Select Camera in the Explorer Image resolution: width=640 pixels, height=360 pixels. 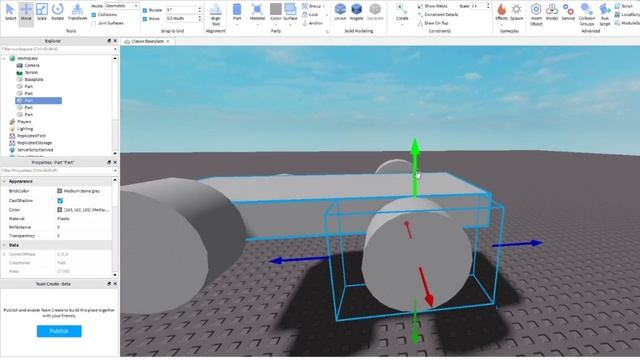click(x=32, y=65)
